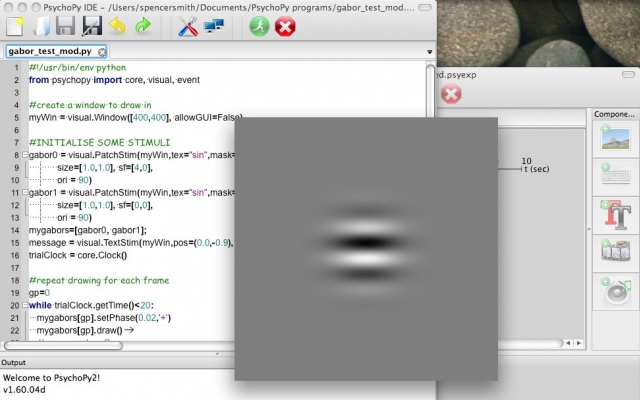Click "Welcome to PsychoPy2!" in Output
640x400 pixels.
tap(51, 378)
